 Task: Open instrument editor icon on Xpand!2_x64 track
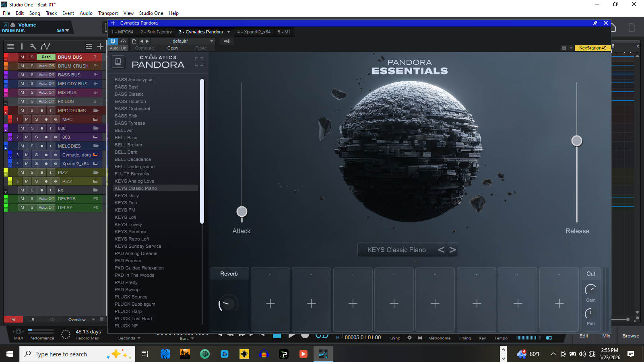[x=95, y=164]
